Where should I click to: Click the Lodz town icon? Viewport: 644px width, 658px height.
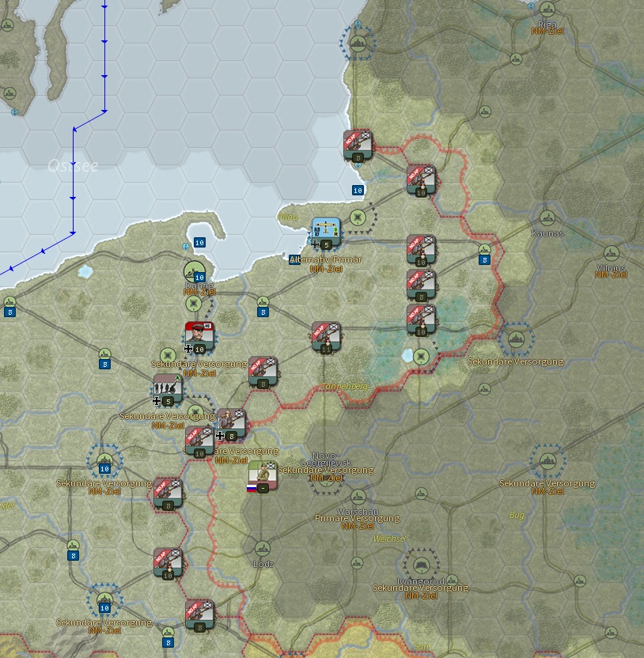(x=263, y=549)
